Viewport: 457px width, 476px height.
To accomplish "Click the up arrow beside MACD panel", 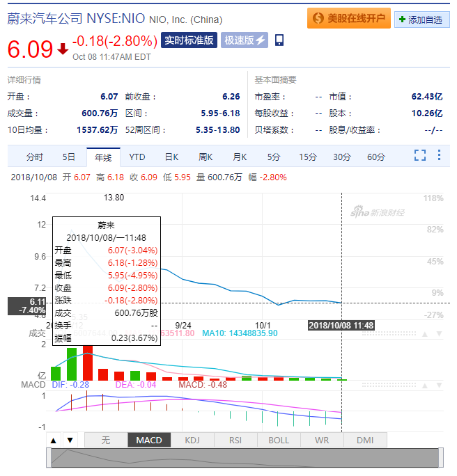I will point(425,386).
